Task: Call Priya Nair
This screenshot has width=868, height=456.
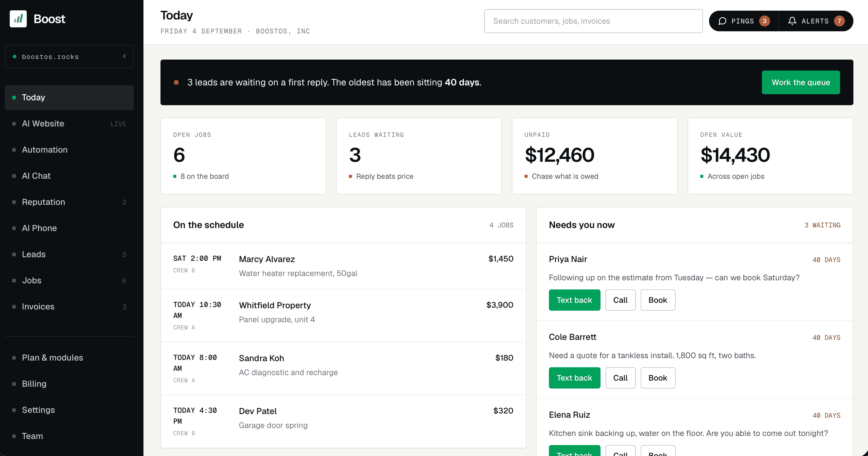Action: [x=620, y=300]
